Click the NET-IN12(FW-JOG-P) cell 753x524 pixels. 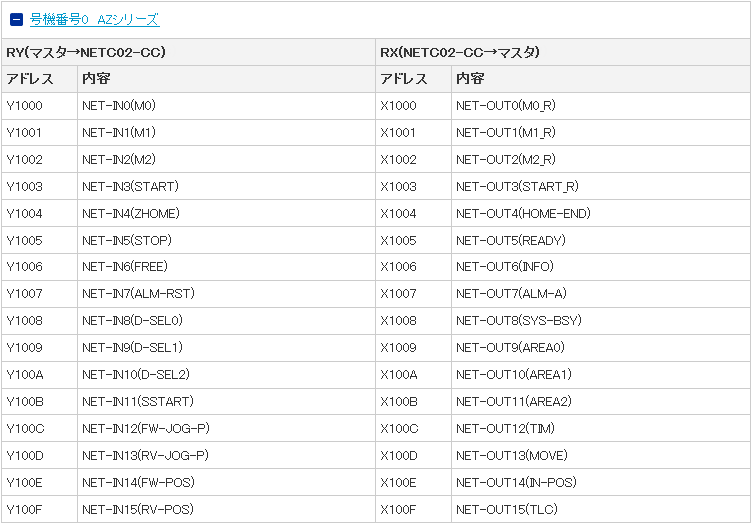point(146,429)
